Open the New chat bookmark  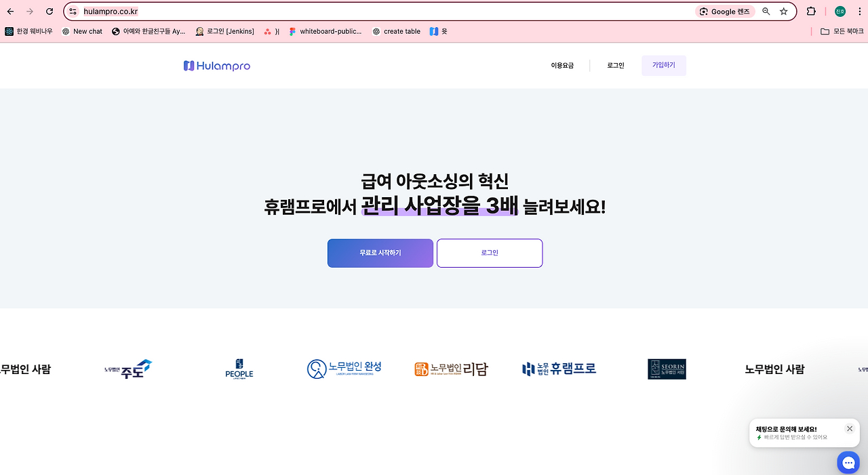coord(82,31)
